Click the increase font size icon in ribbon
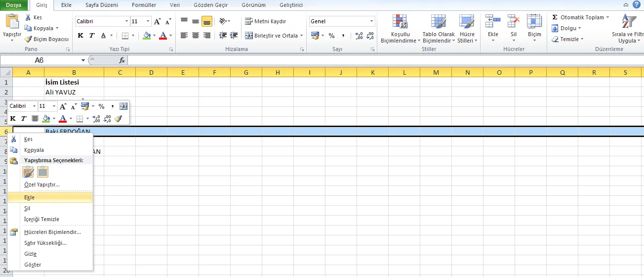The width and height of the screenshot is (644, 277). (158, 22)
